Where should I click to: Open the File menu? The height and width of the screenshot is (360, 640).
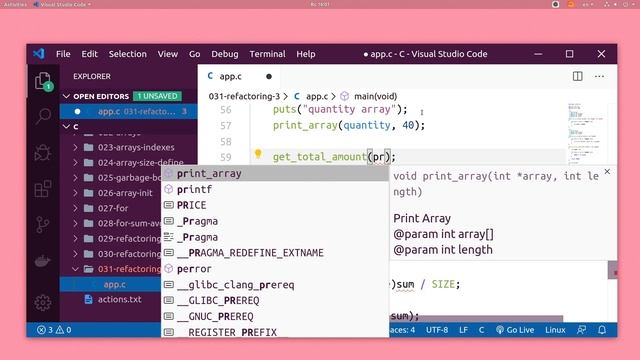click(63, 54)
